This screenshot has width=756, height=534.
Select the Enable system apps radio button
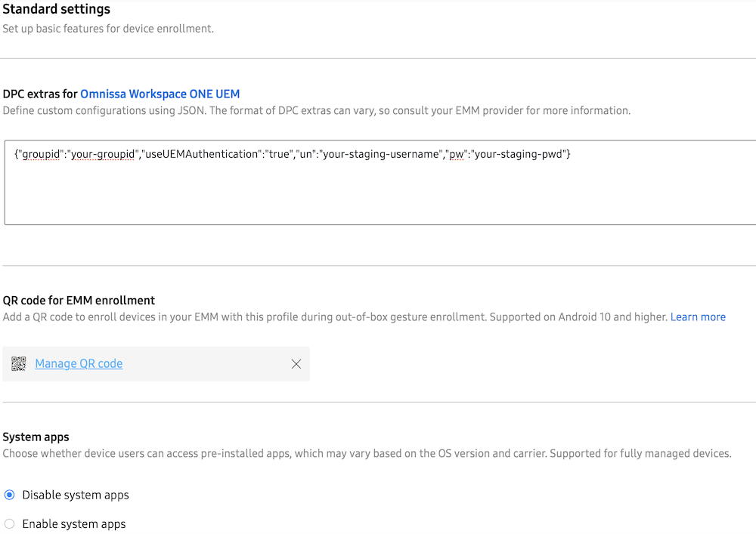pos(10,524)
